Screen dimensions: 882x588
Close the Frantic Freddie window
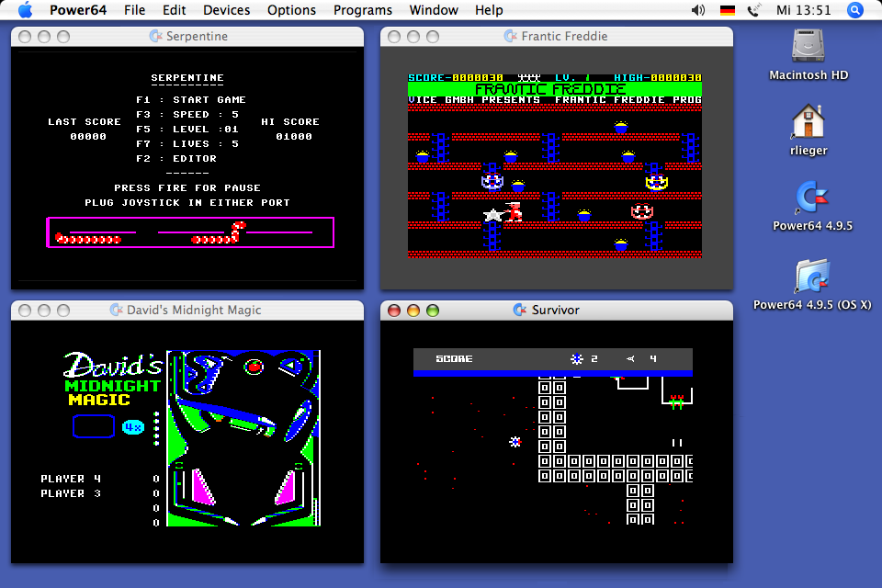394,37
